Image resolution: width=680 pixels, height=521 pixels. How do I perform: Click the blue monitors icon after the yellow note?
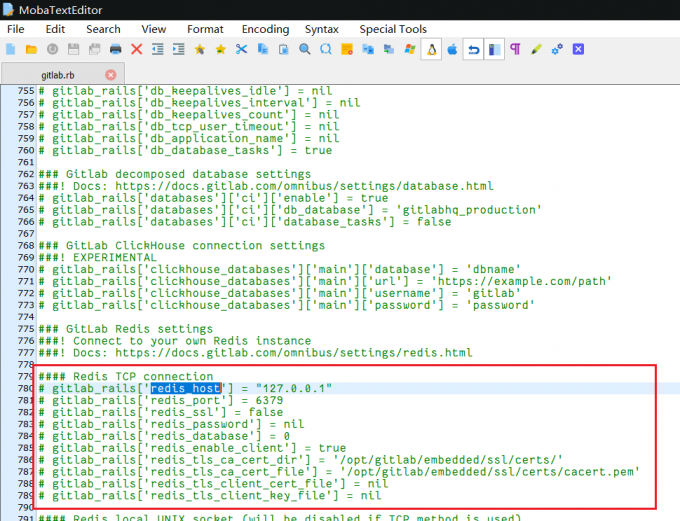tap(368, 49)
